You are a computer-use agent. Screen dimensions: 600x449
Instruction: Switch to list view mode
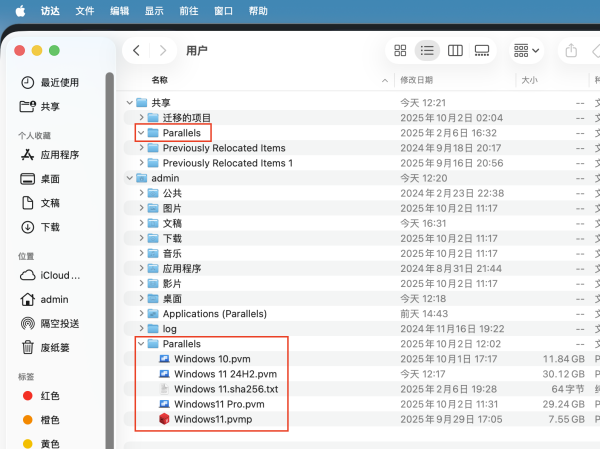427,50
